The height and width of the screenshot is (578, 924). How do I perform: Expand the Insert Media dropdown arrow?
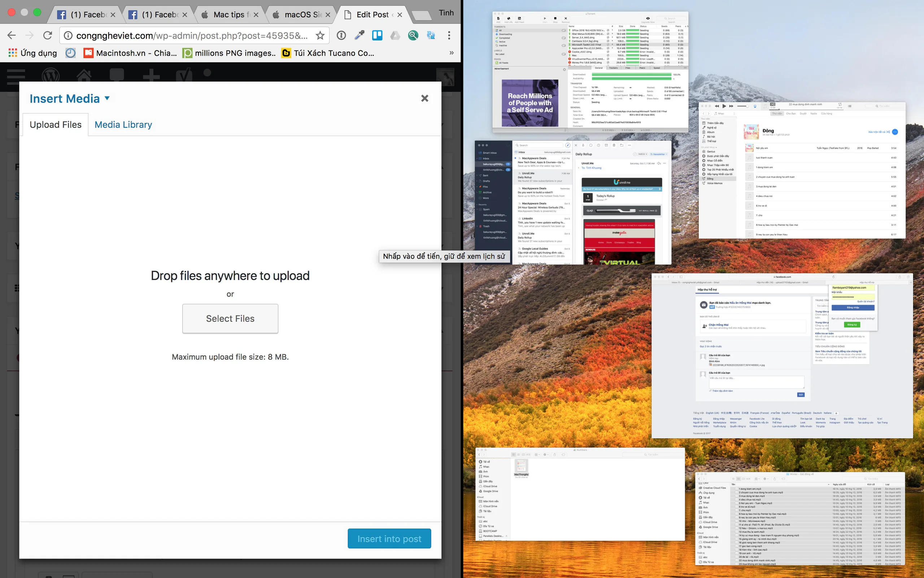click(x=107, y=98)
